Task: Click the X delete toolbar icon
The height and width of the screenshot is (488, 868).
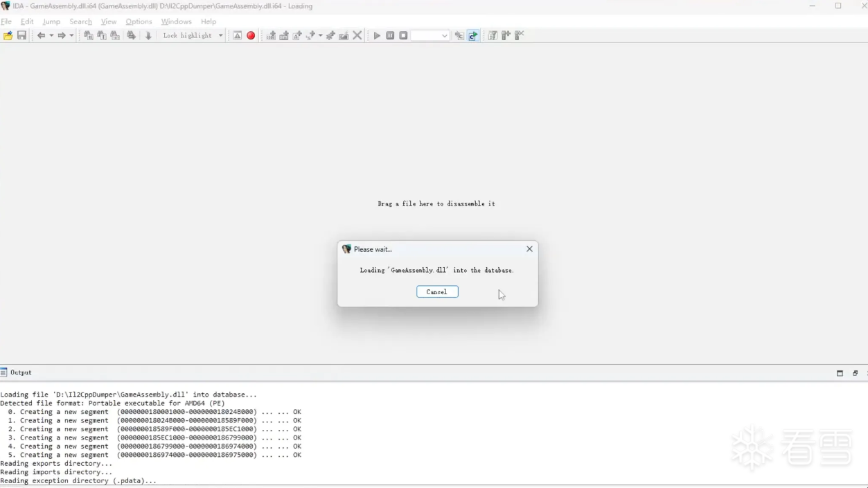Action: pos(357,35)
